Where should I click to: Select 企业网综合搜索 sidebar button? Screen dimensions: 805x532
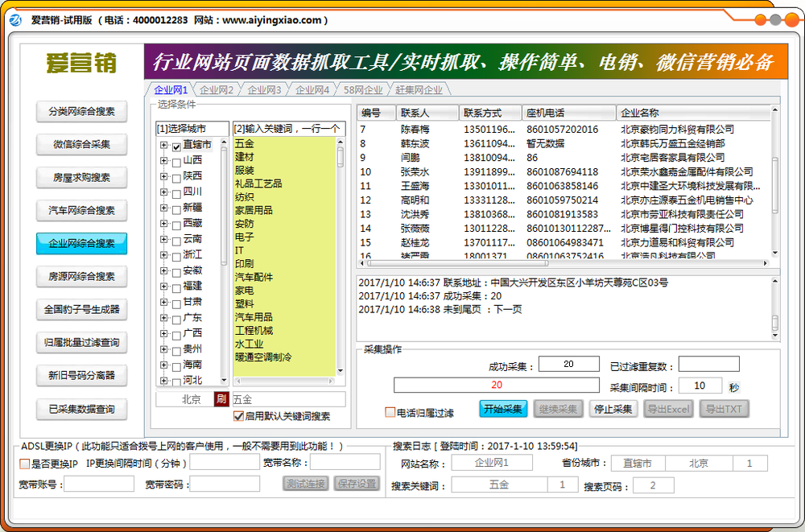[81, 243]
